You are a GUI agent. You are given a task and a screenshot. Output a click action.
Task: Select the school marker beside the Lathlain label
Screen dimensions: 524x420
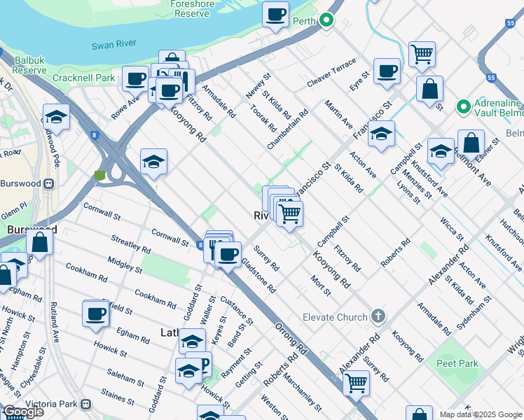[192, 342]
